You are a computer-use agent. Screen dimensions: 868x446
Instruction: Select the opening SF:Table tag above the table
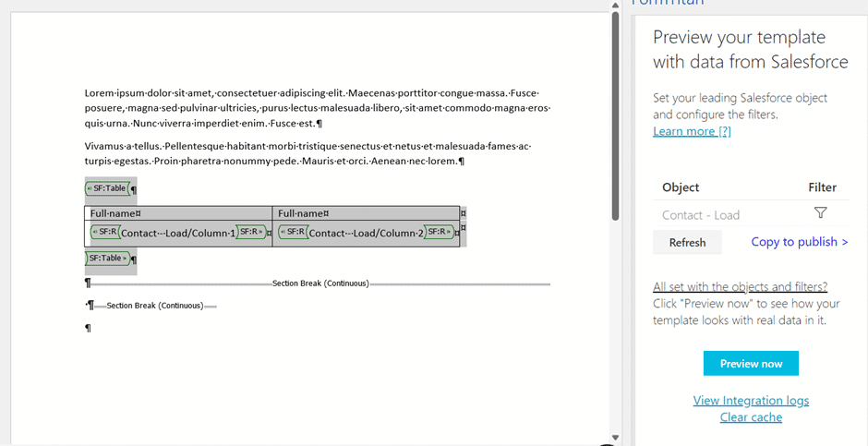point(107,188)
